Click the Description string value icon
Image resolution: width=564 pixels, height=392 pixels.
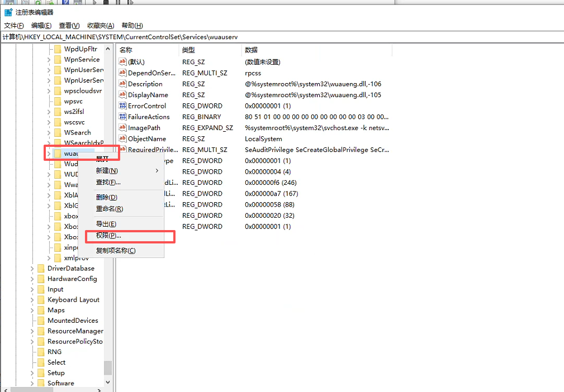(123, 84)
